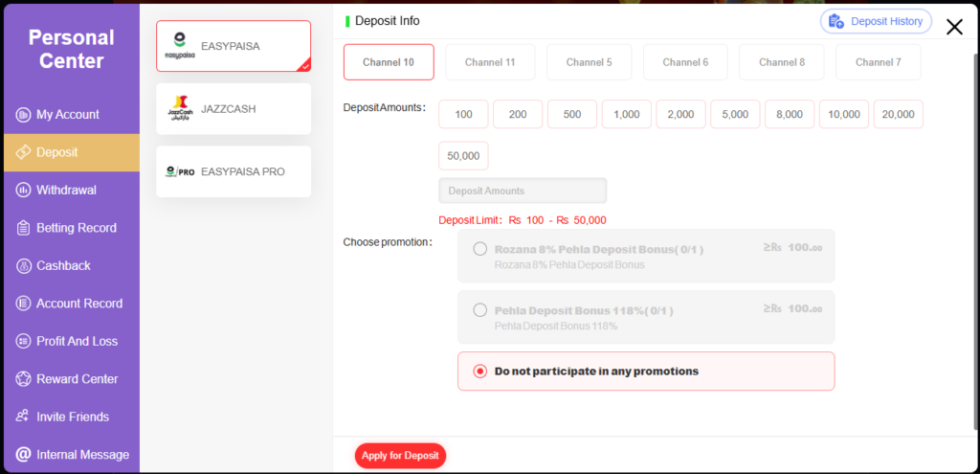Choose the 100 deposit amount
980x474 pixels.
pos(464,115)
